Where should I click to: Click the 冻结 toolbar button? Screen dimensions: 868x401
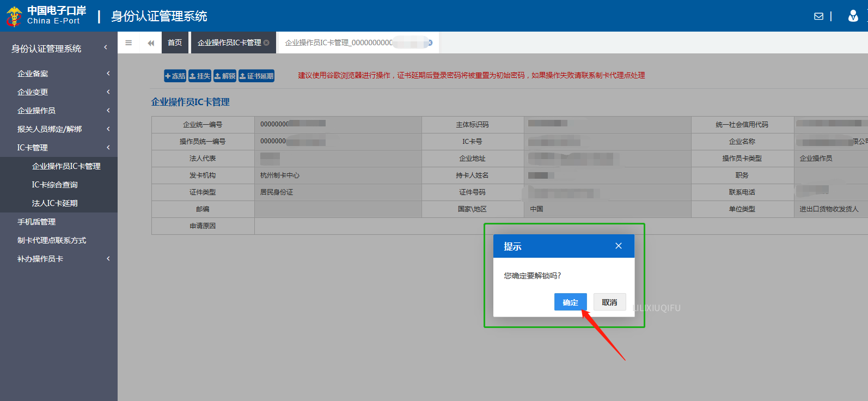tap(175, 76)
